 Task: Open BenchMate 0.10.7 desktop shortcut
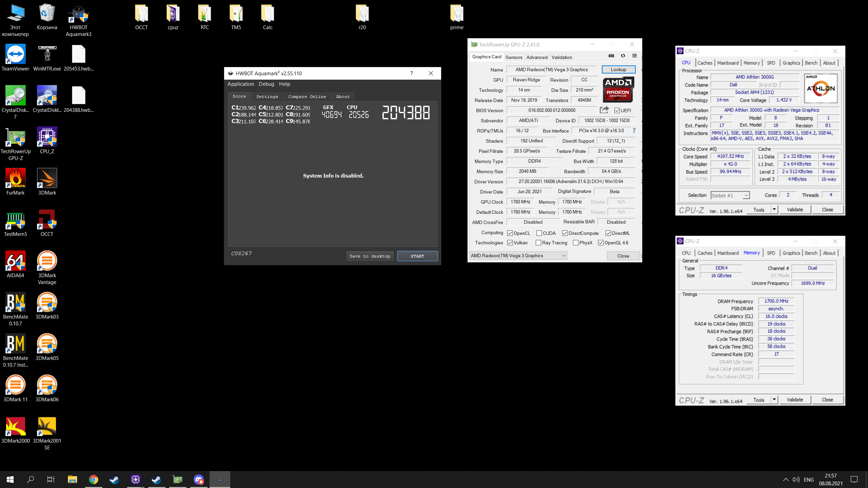point(15,310)
